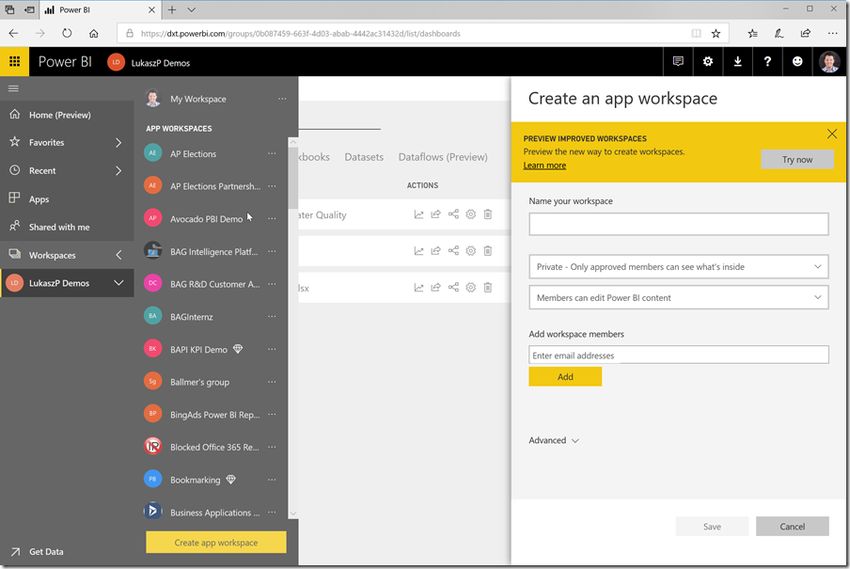Open a new browser tab
Image resolution: width=850 pixels, height=569 pixels.
[172, 10]
